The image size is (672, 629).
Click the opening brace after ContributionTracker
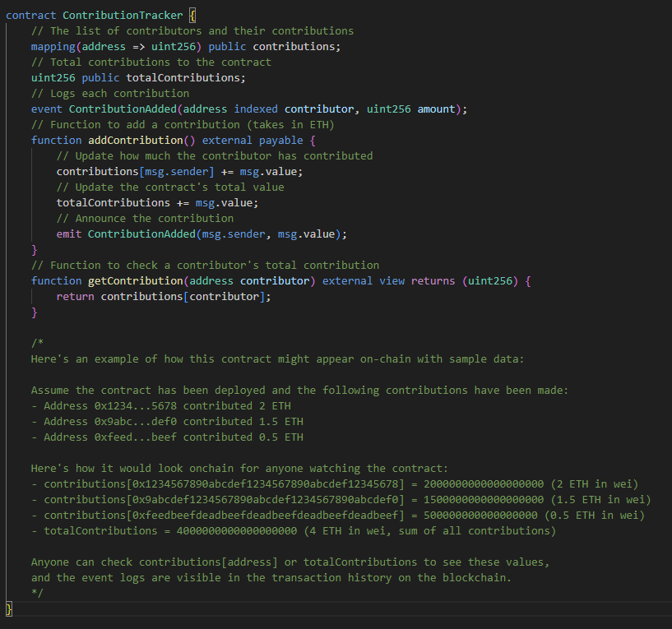click(x=192, y=16)
